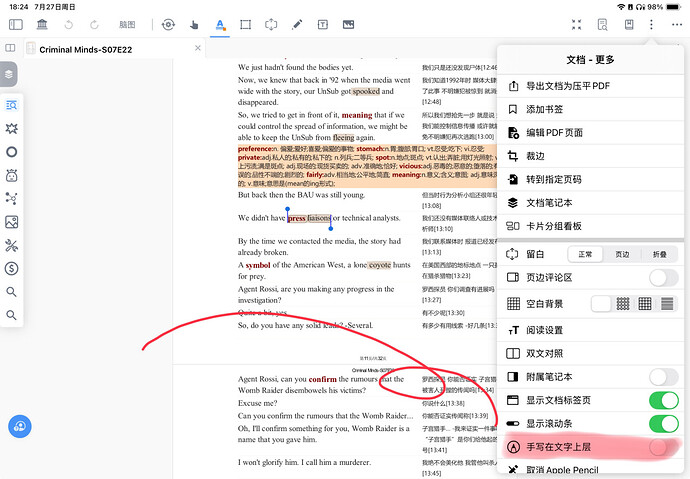
Task: Close the Criminal Minds-S07E22 tab
Action: [198, 48]
